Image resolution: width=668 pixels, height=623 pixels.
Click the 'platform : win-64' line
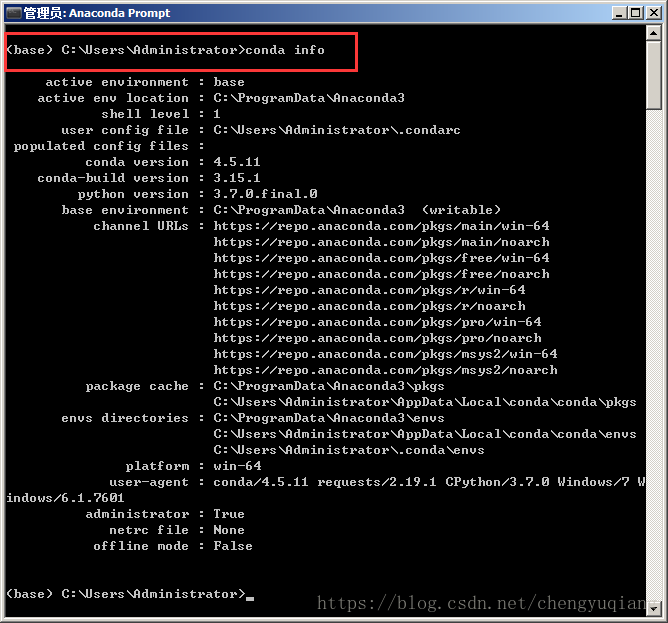coord(193,466)
